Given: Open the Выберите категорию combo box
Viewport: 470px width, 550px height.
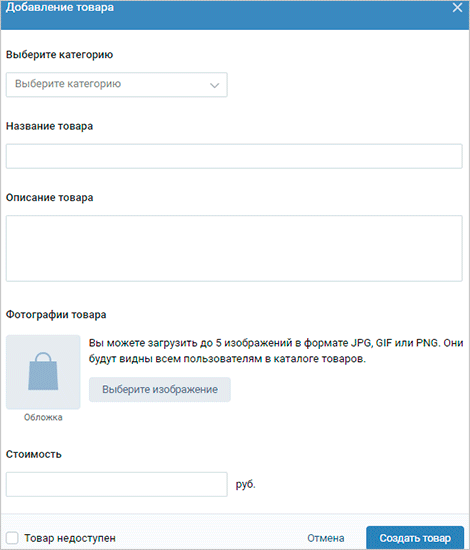Looking at the screenshot, I should (116, 85).
